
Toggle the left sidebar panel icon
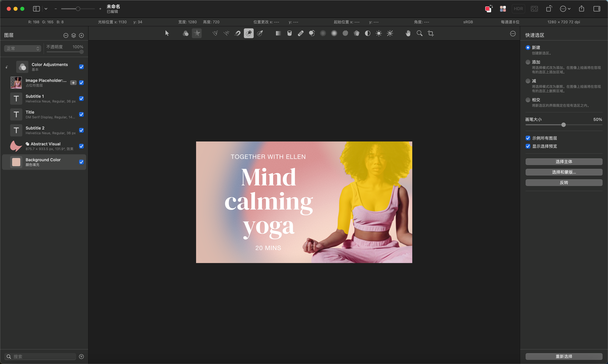coord(36,9)
